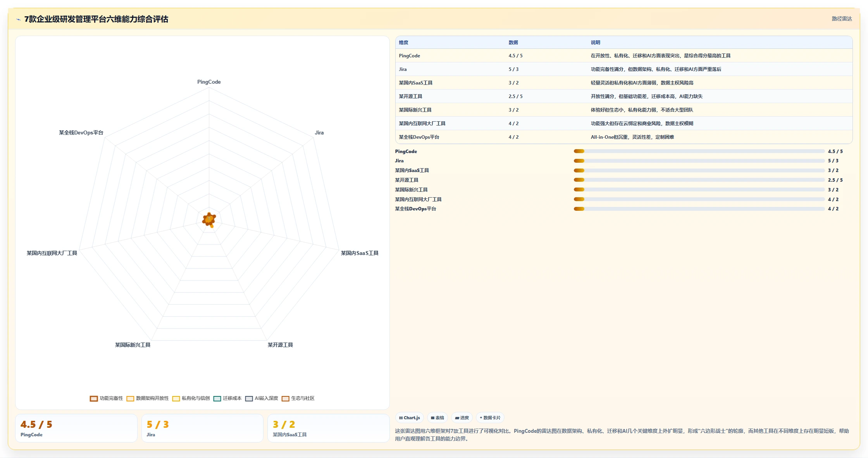Image resolution: width=868 pixels, height=458 pixels.
Task: Click the 某国内互联网大厂工具 name in the progress list
Action: coord(418,200)
